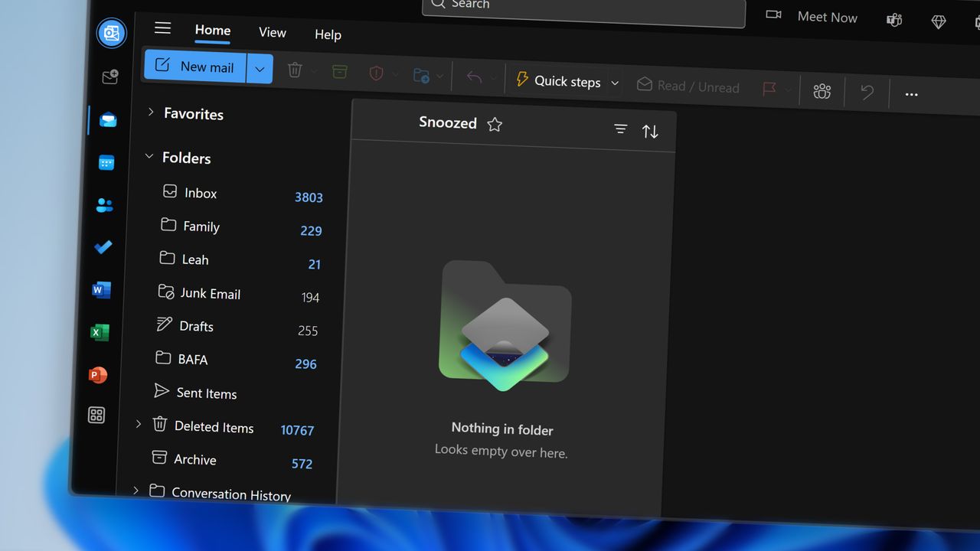This screenshot has height=551, width=980.
Task: Select the Inbox folder
Action: click(x=201, y=194)
